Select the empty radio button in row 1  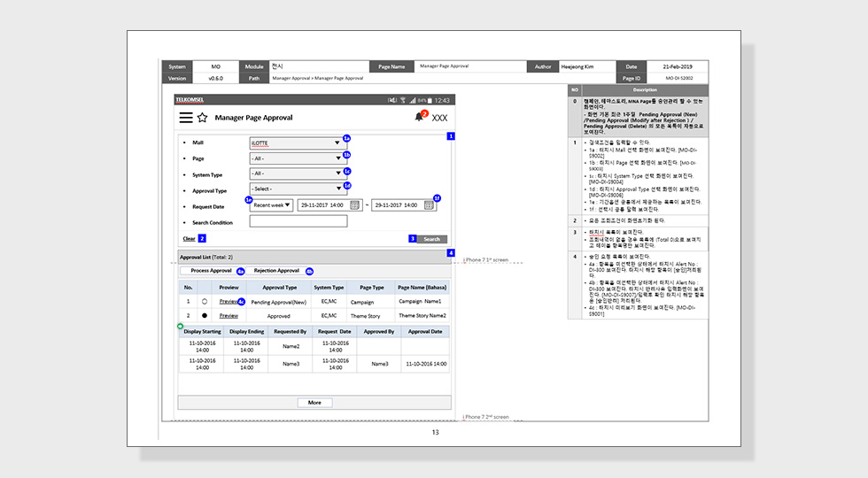(x=205, y=302)
